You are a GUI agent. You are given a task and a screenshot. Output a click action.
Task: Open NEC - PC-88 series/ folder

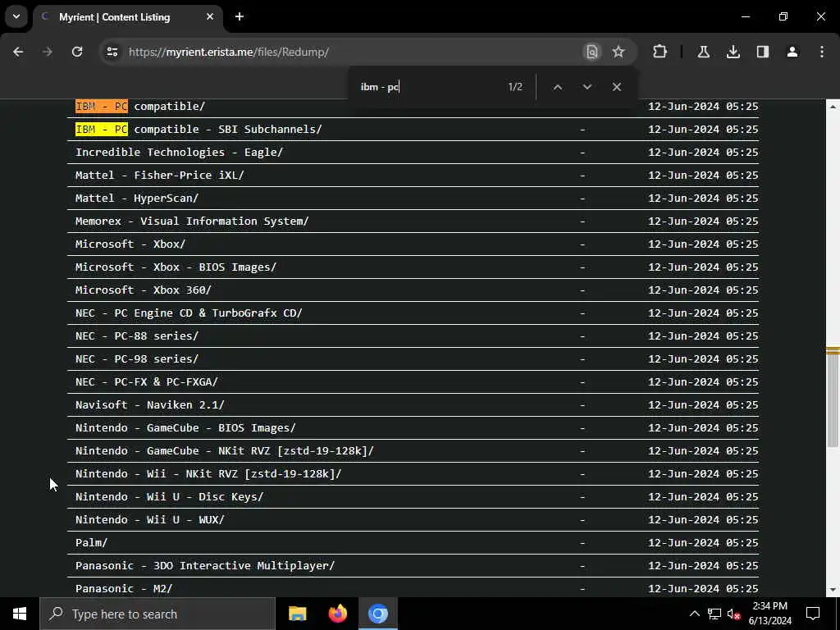tap(137, 336)
